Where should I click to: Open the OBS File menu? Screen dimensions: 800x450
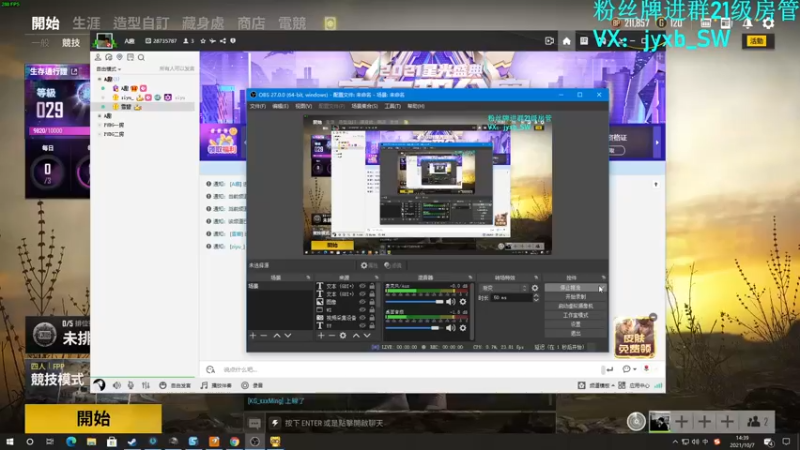258,106
